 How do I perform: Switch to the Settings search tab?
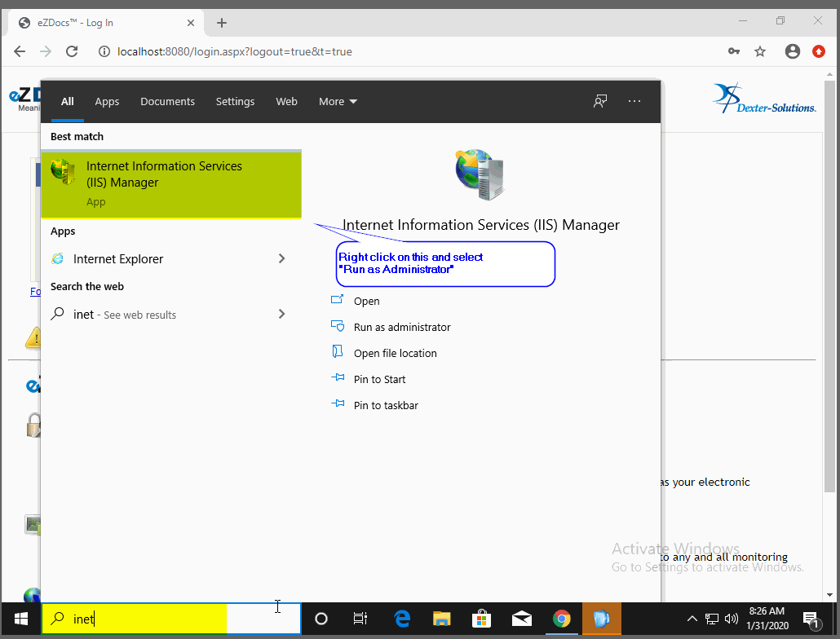[235, 102]
